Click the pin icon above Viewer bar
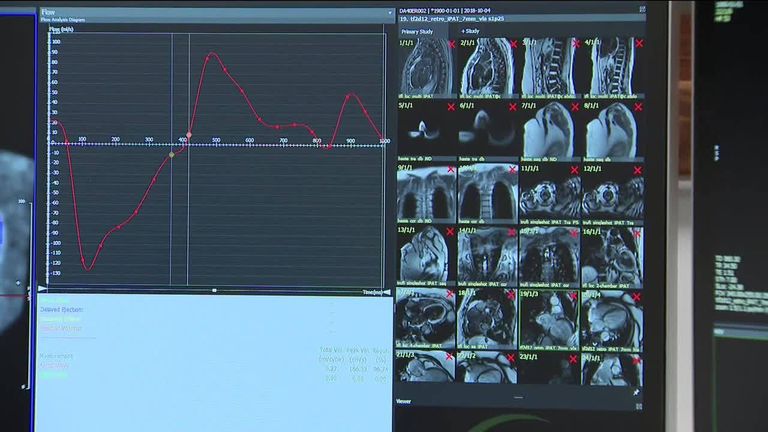 tap(636, 392)
